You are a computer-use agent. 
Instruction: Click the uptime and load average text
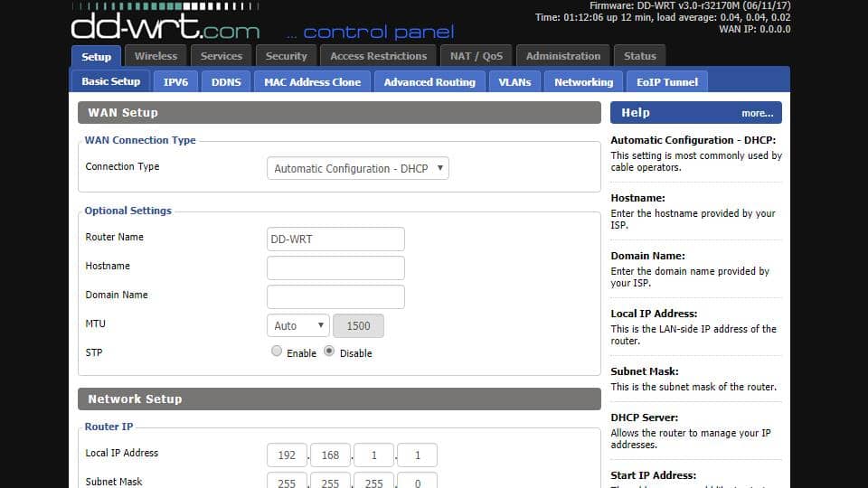tap(663, 17)
